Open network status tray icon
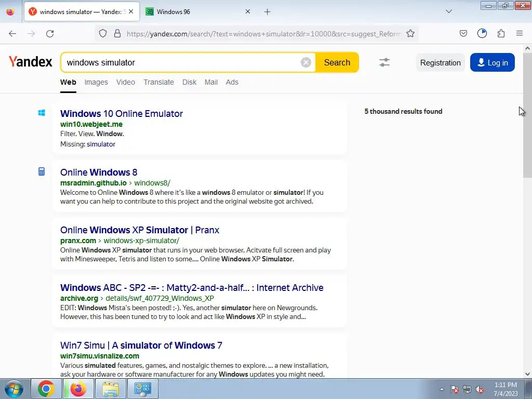The image size is (532, 399). tap(467, 389)
